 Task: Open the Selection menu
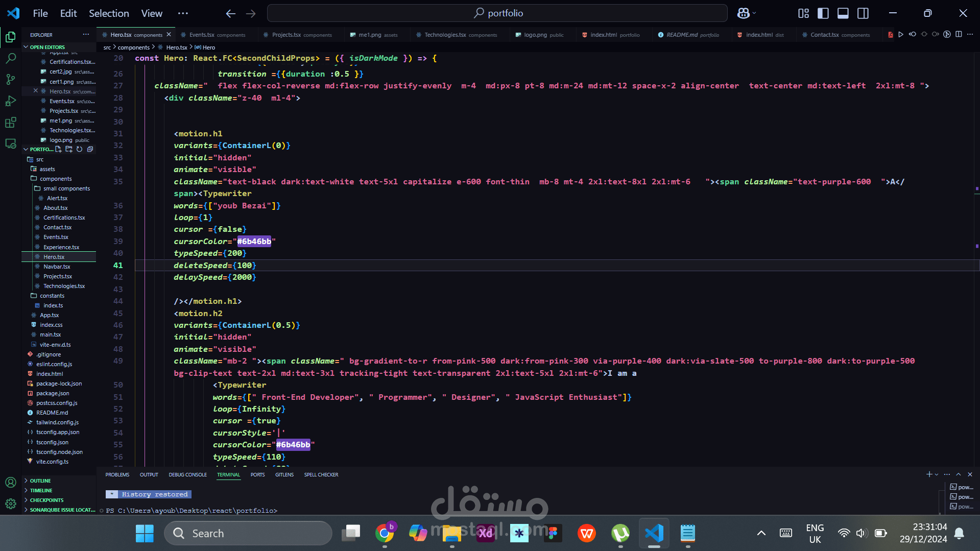coord(109,13)
